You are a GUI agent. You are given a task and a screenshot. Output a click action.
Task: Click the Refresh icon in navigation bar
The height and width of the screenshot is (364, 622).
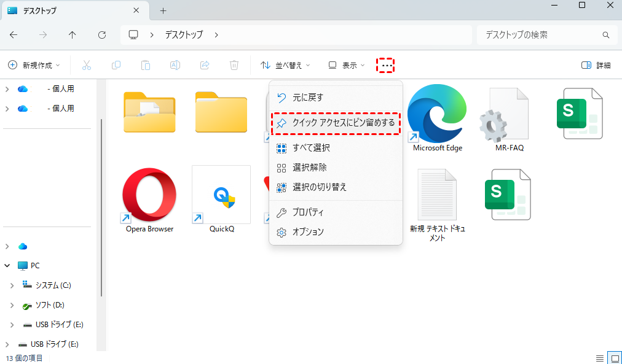(x=102, y=35)
